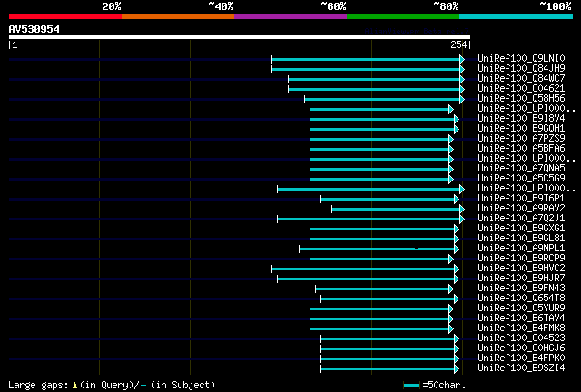Image resolution: width=581 pixels, height=392 pixels.
Task: Open hit UniRef100_Q84JH9
Action: click(521, 69)
